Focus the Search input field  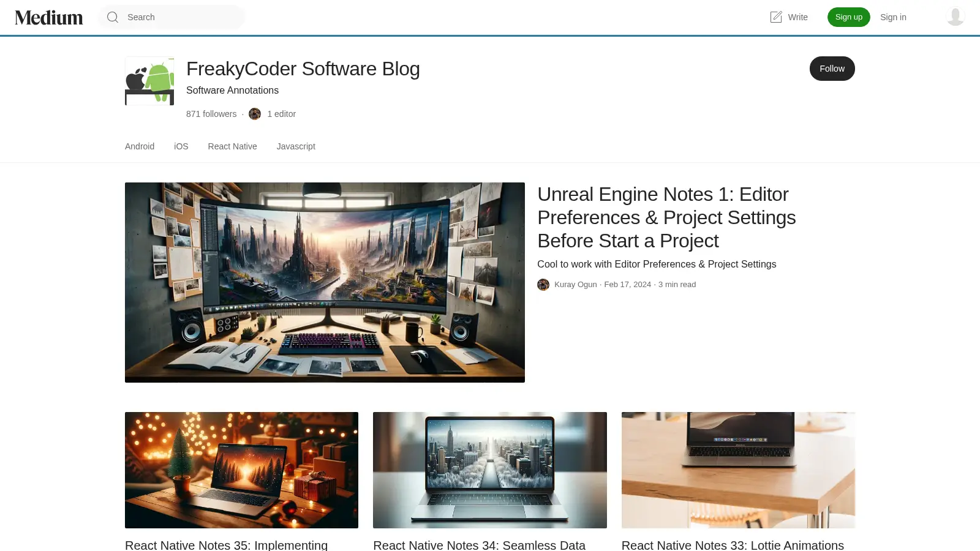pyautogui.click(x=183, y=17)
